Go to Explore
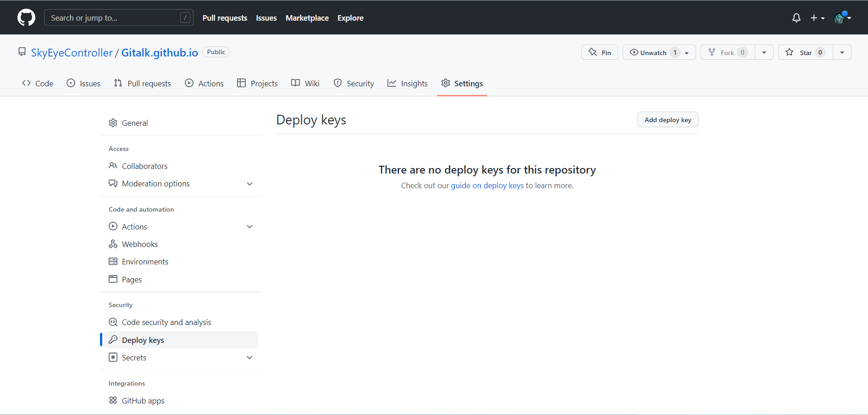This screenshot has width=868, height=415. tap(350, 18)
